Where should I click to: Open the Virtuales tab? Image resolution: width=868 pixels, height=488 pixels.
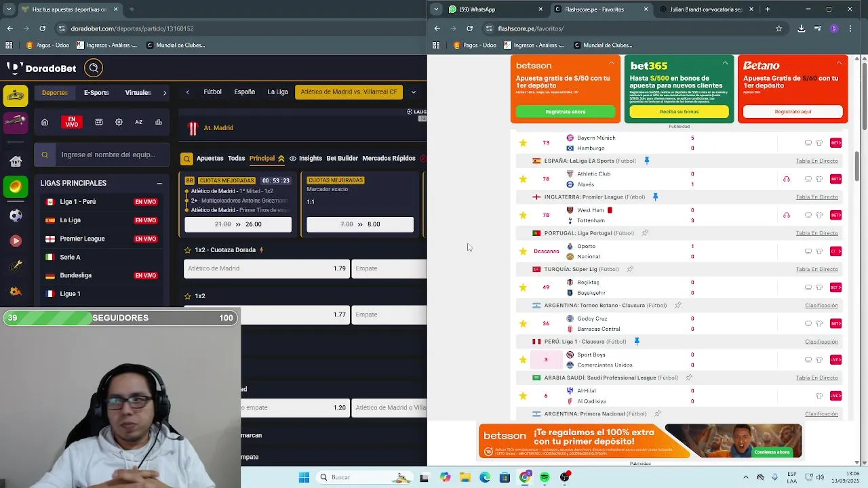(138, 92)
